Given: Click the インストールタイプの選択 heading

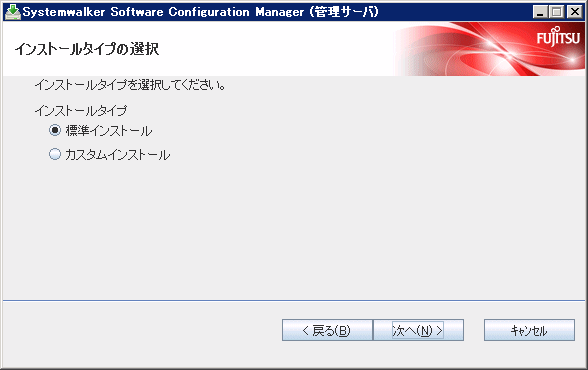Looking at the screenshot, I should coord(87,49).
